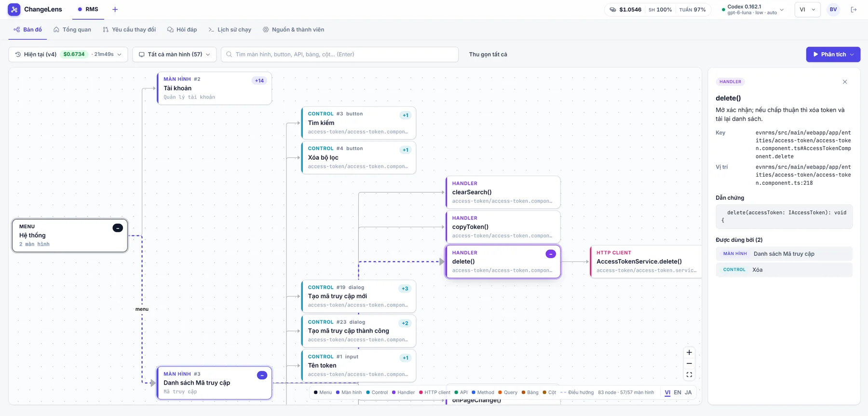This screenshot has width=868, height=416.
Task: Expand +14 children of the Tài khoản node
Action: pyautogui.click(x=259, y=81)
